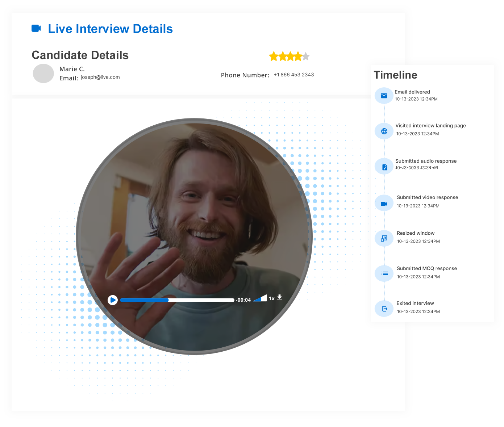
Task: Click the Email: label under Marie C.
Action: (x=69, y=78)
